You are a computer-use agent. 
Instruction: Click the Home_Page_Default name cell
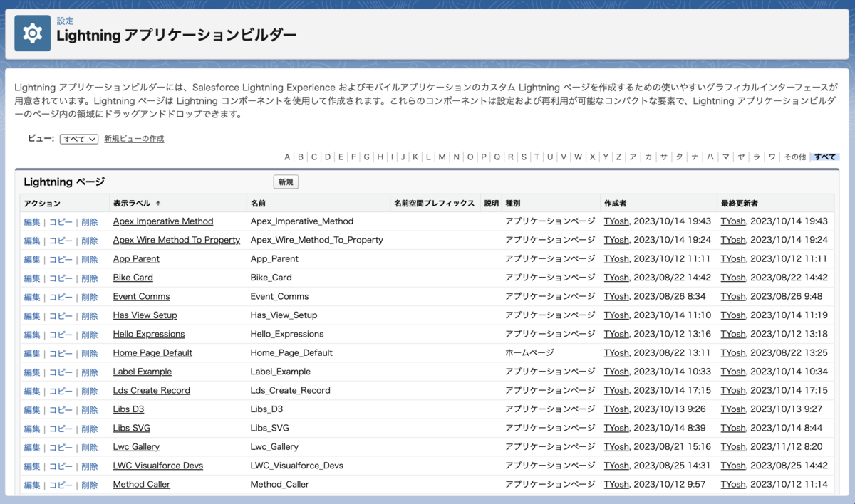[291, 353]
